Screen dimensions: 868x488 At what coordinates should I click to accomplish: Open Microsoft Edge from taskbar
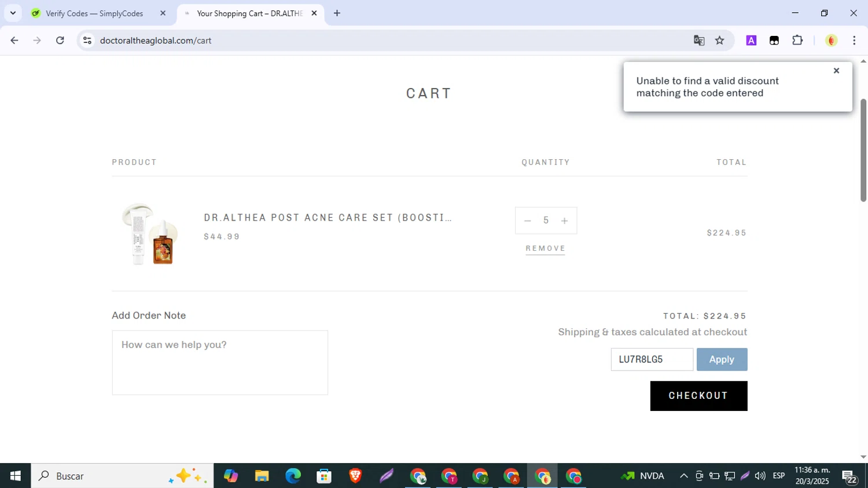tap(293, 476)
